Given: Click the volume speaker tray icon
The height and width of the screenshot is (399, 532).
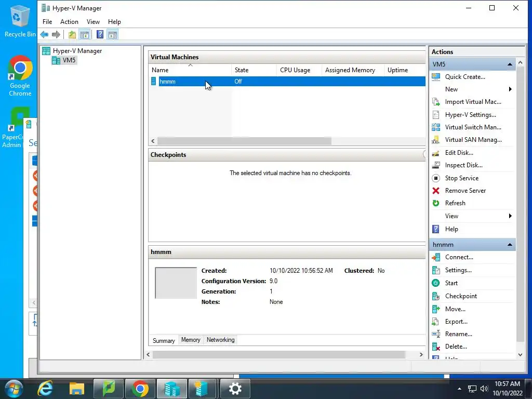Looking at the screenshot, I should [484, 389].
